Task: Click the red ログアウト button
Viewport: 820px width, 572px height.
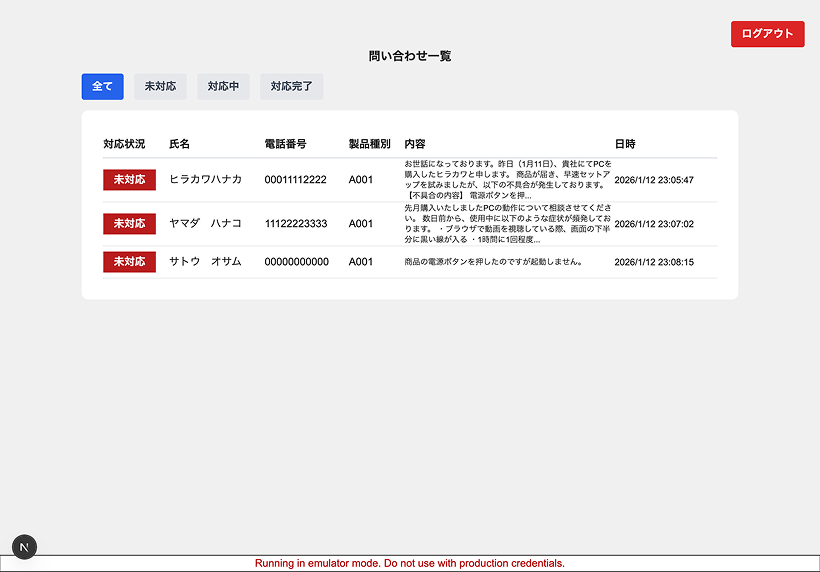Action: 767,33
